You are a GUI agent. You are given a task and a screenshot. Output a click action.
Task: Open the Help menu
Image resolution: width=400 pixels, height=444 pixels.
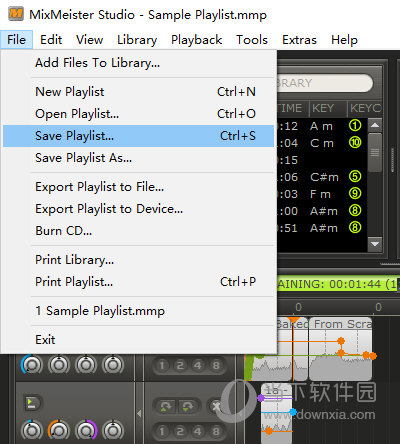(344, 40)
